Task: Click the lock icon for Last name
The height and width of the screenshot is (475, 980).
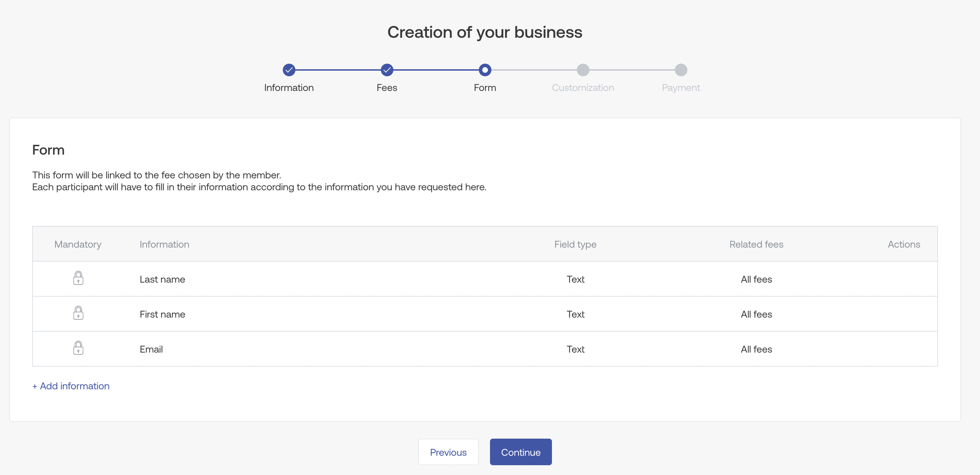Action: (x=78, y=278)
